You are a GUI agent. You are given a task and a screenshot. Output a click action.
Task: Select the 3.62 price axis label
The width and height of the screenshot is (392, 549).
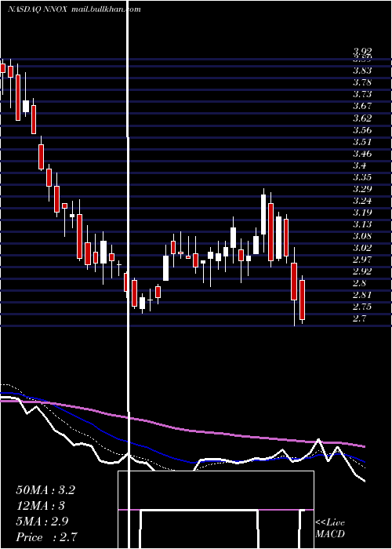coord(362,118)
